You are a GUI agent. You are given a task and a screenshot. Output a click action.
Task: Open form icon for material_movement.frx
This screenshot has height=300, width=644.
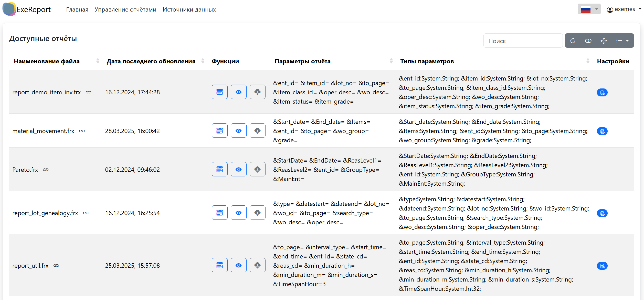219,131
